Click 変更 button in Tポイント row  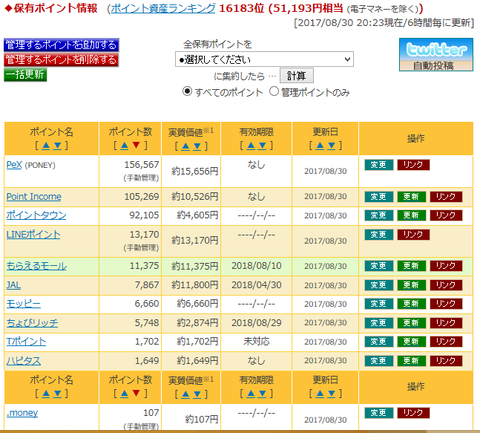pyautogui.click(x=379, y=342)
